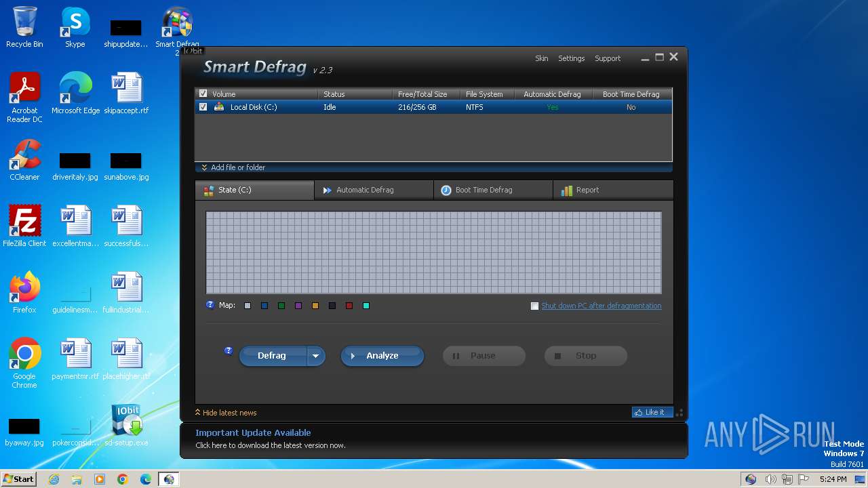
Task: Open Acrobat Reader DC shortcut
Action: pyautogui.click(x=25, y=98)
